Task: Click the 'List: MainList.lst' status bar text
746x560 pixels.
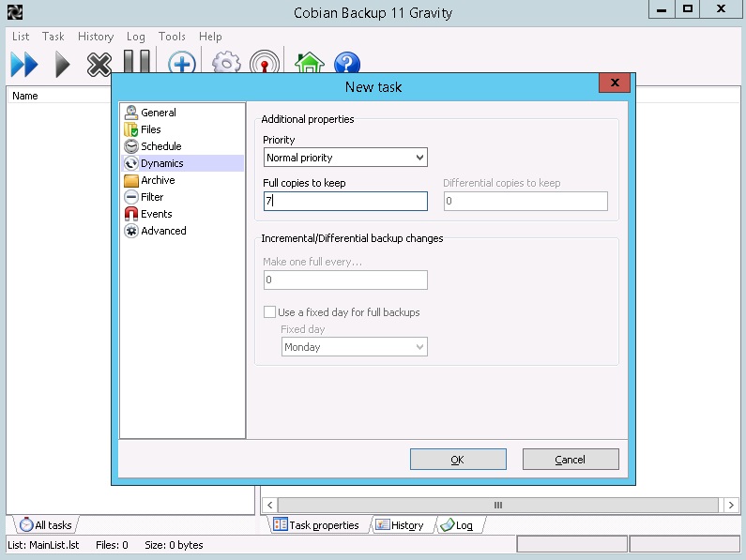Action: click(43, 545)
